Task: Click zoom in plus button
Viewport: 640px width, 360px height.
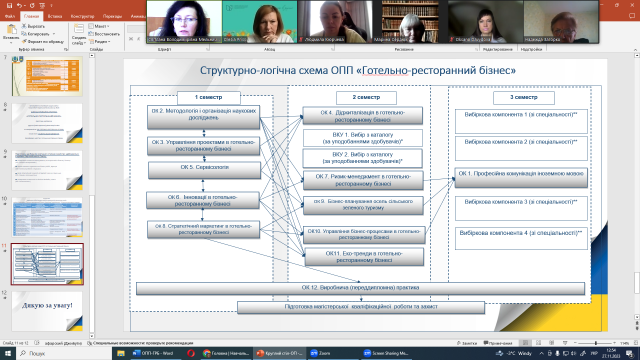Action: click(x=615, y=343)
